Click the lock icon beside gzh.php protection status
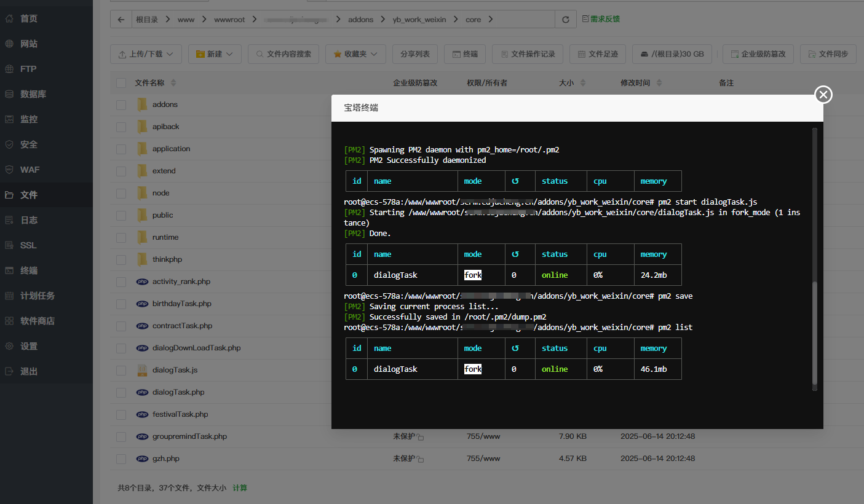864x504 pixels. point(420,459)
